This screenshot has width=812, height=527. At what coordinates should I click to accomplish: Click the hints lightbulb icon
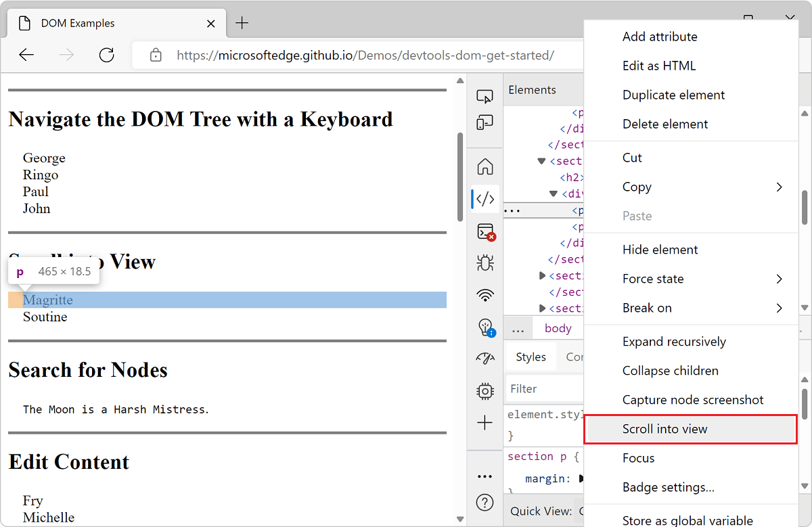[484, 327]
